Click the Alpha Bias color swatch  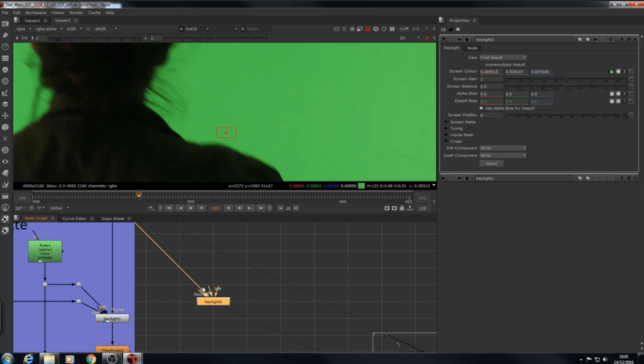point(611,93)
